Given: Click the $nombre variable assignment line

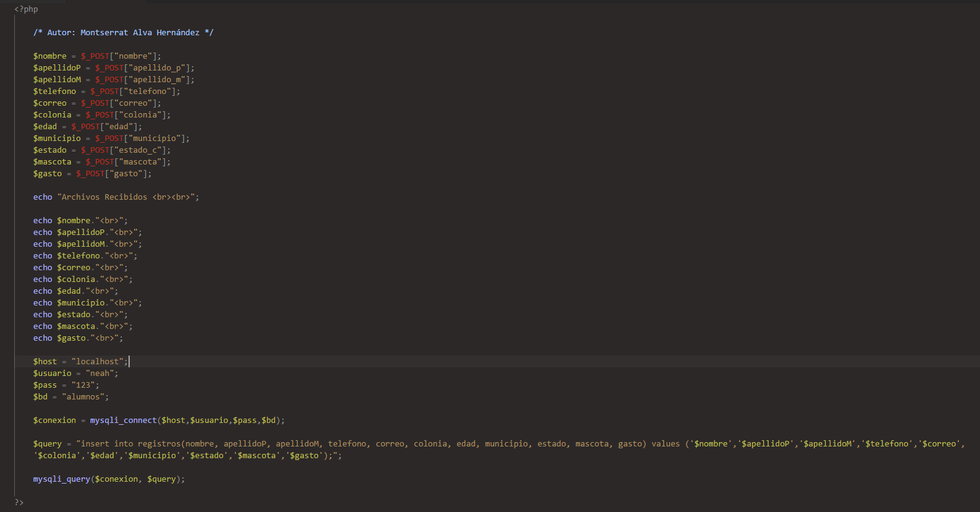Looking at the screenshot, I should pos(97,56).
